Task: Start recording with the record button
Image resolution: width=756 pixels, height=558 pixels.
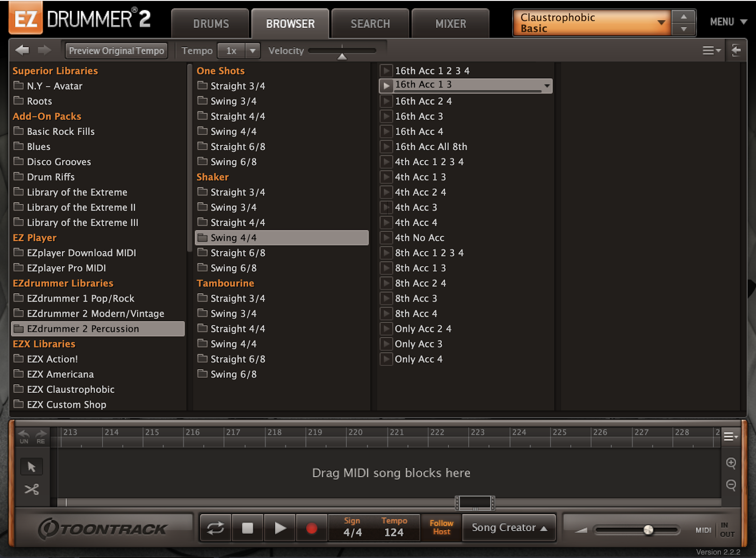Action: tap(311, 528)
